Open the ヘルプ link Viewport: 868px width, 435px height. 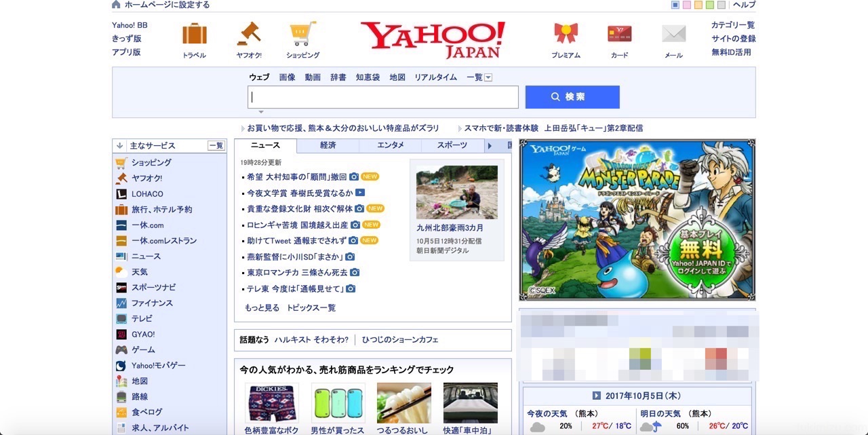point(745,5)
